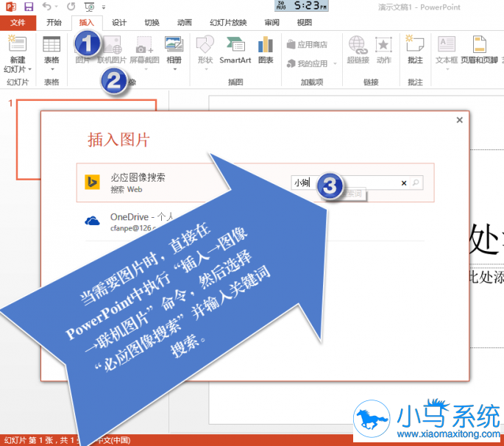Start slideshow from beginning icon
This screenshot has height=446, width=504.
pos(89,7)
